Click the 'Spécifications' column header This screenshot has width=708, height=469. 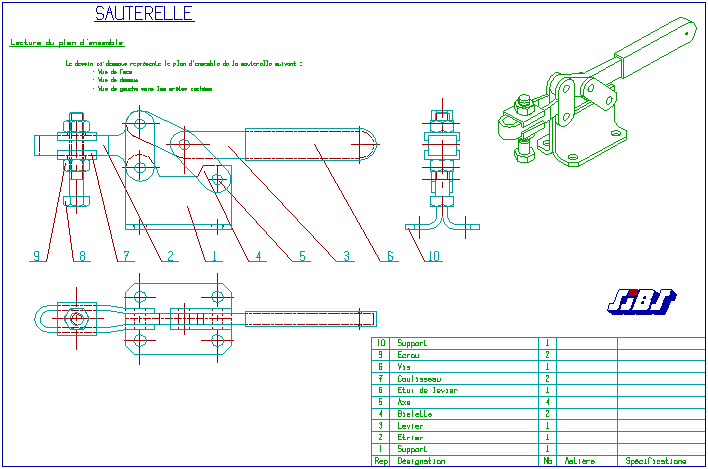point(655,461)
